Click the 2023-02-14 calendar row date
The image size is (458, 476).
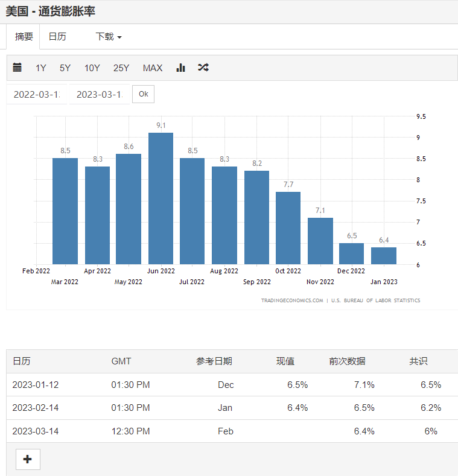(36, 408)
